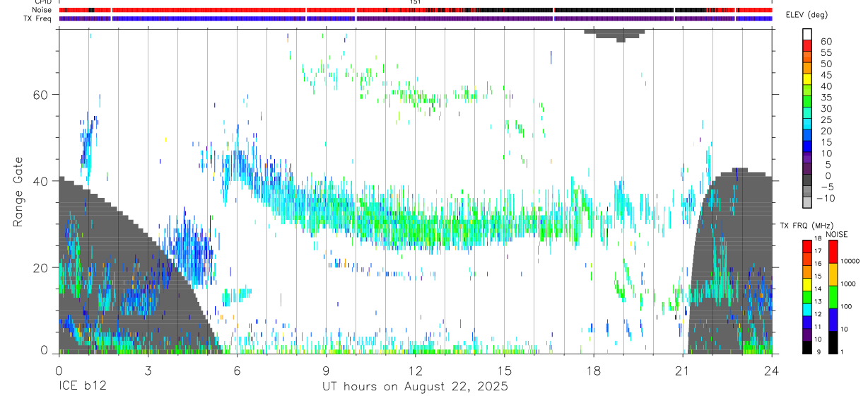Click the ELEV colorbar value "55"
868x401 pixels.
[x=826, y=52]
